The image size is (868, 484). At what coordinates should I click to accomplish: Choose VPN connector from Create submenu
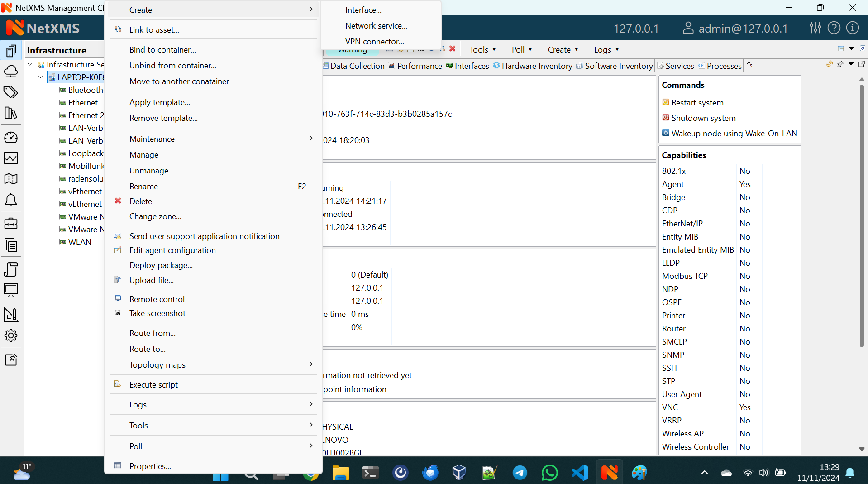374,41
